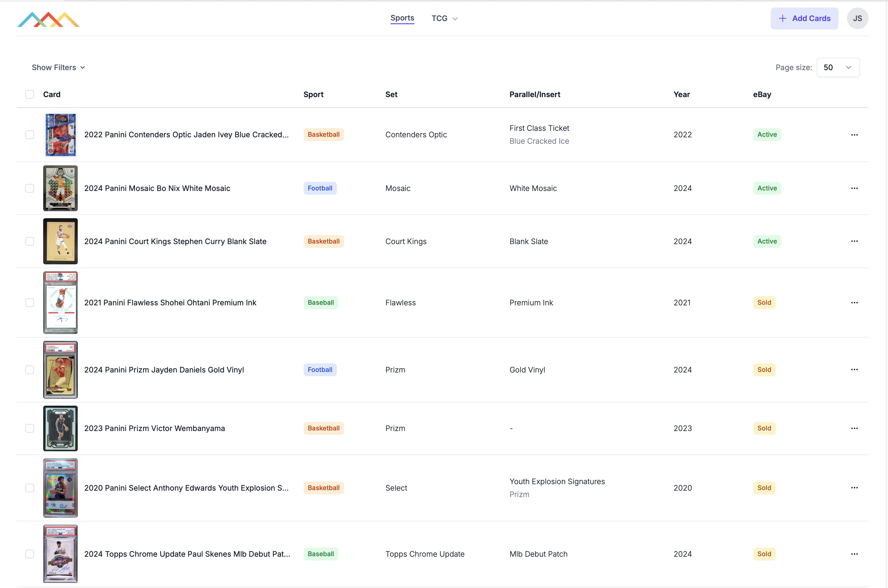Click Sold status on Paul Skenes row
Image resolution: width=888 pixels, height=588 pixels.
point(764,554)
